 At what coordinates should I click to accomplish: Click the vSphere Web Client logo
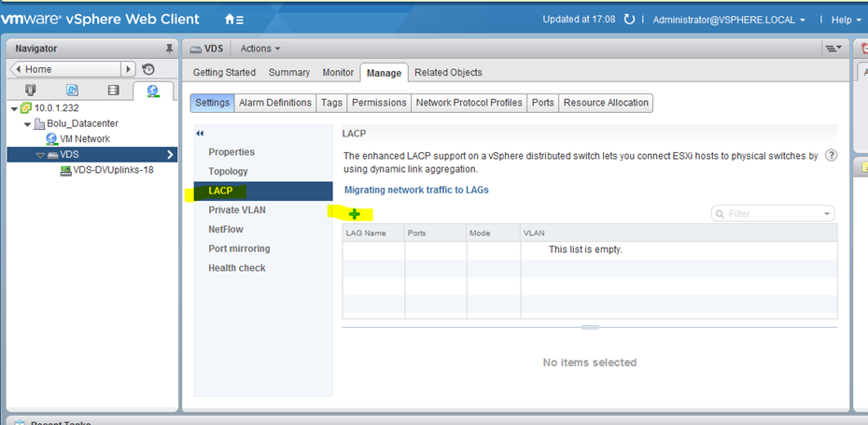tap(100, 20)
